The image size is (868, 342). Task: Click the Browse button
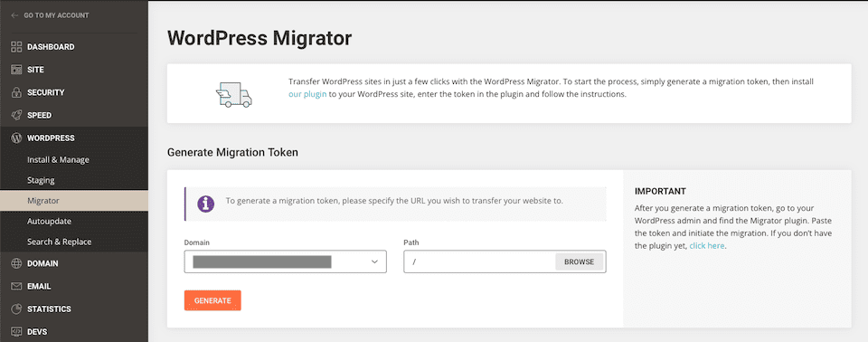point(579,261)
